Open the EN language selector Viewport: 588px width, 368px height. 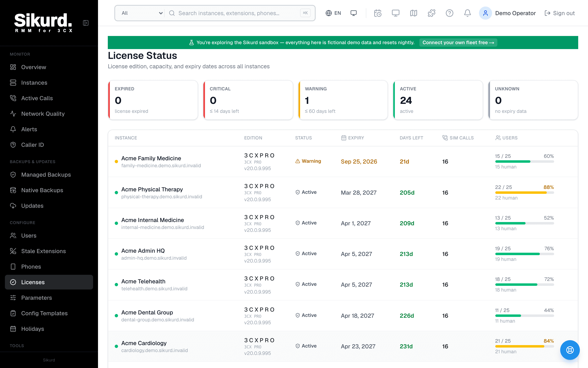pyautogui.click(x=333, y=13)
